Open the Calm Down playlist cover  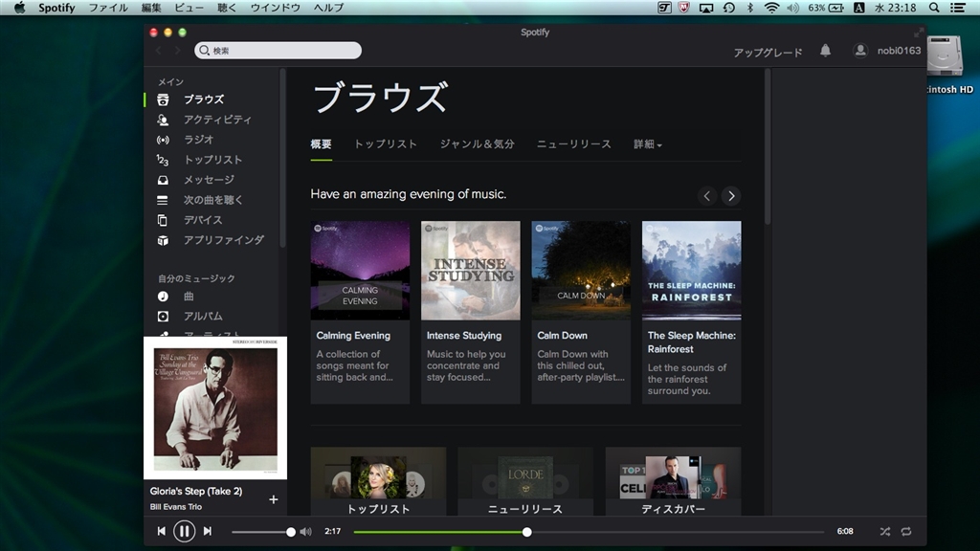click(x=581, y=271)
